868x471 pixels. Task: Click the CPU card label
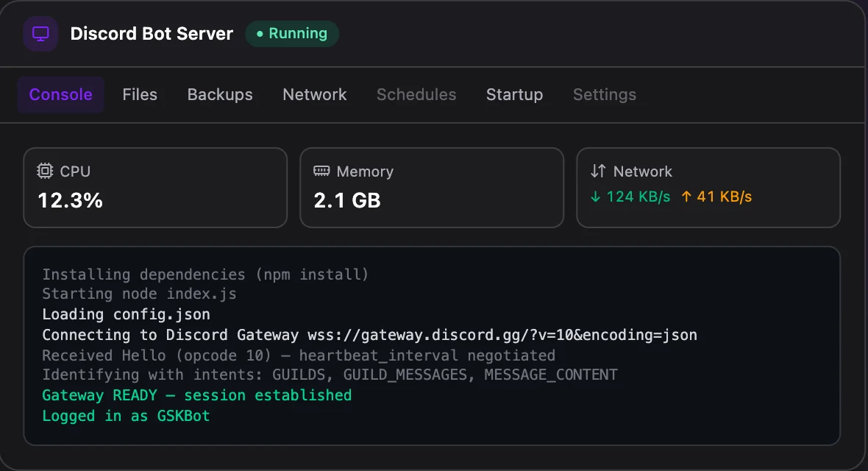click(x=75, y=171)
